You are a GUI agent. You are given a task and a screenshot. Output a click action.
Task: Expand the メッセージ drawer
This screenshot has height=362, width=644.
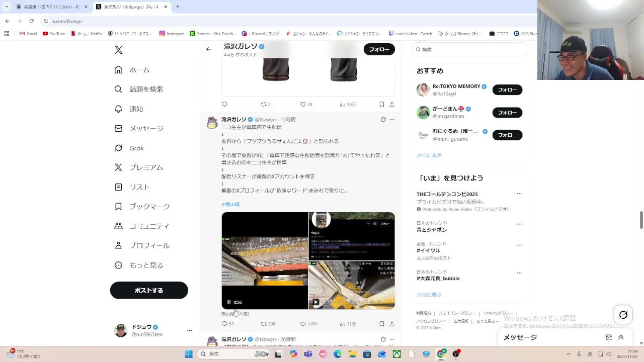[x=621, y=337]
